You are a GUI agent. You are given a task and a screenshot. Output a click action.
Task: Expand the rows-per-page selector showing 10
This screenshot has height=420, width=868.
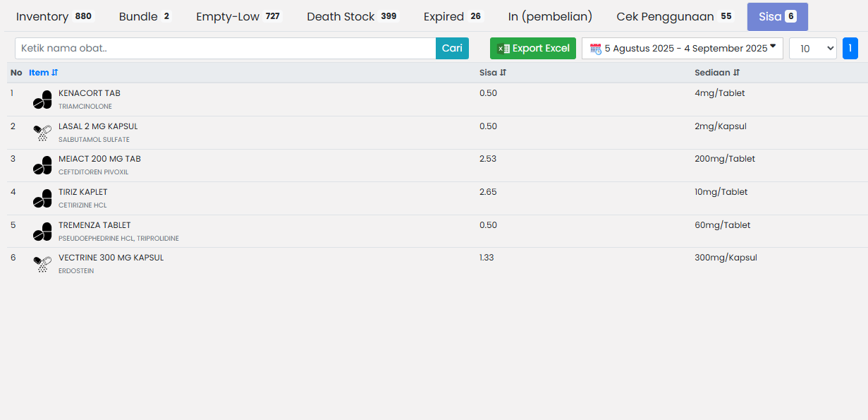point(812,49)
